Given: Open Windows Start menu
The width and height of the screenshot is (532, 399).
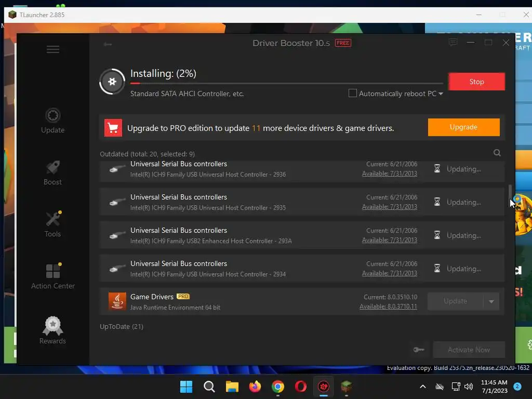Looking at the screenshot, I should [x=187, y=387].
